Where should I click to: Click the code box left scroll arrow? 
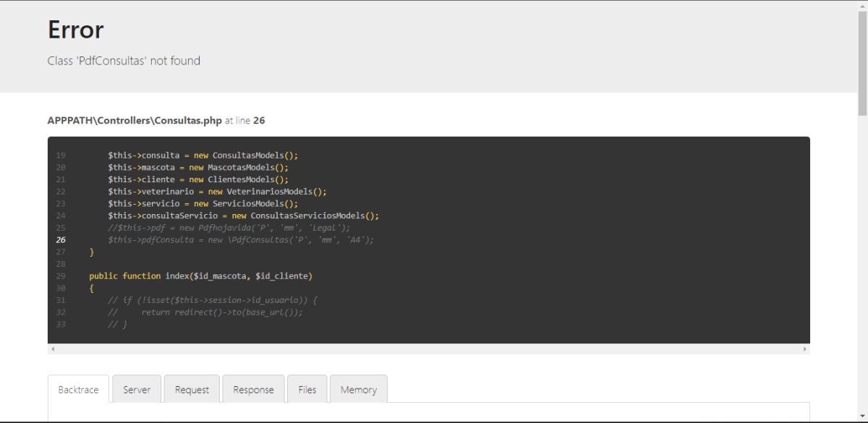tap(51, 349)
